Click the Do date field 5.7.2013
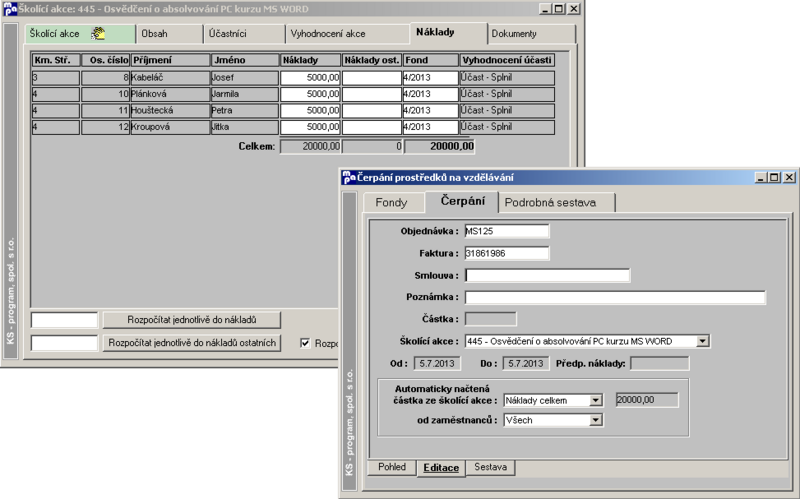800x499 pixels. 526,364
